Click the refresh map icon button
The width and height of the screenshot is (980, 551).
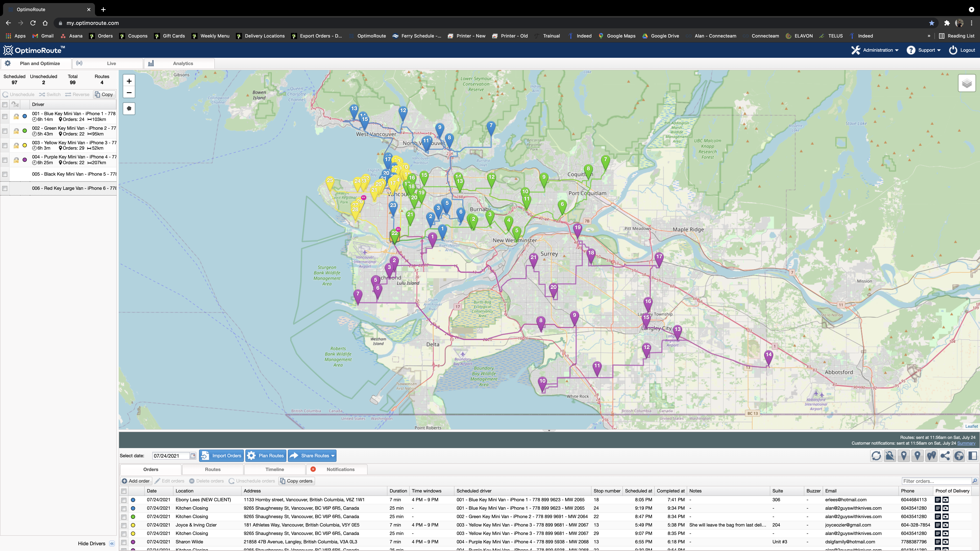[x=876, y=456]
